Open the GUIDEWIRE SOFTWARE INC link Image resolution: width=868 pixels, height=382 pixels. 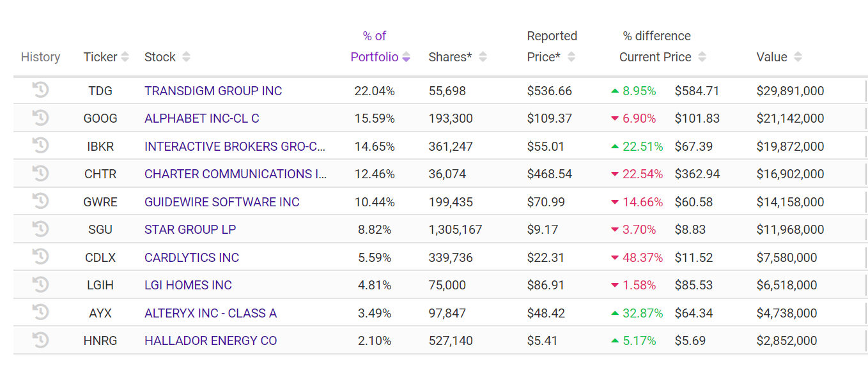pyautogui.click(x=222, y=202)
